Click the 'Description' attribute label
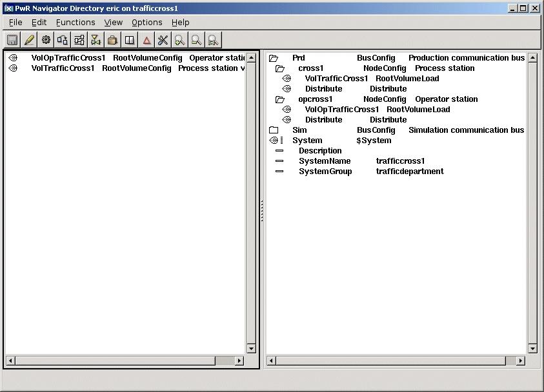 pos(320,151)
